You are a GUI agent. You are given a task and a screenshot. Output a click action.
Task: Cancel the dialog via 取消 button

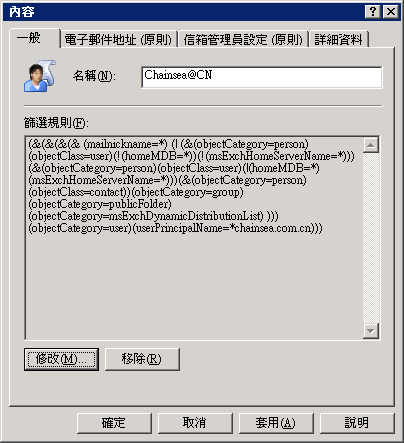pyautogui.click(x=195, y=423)
